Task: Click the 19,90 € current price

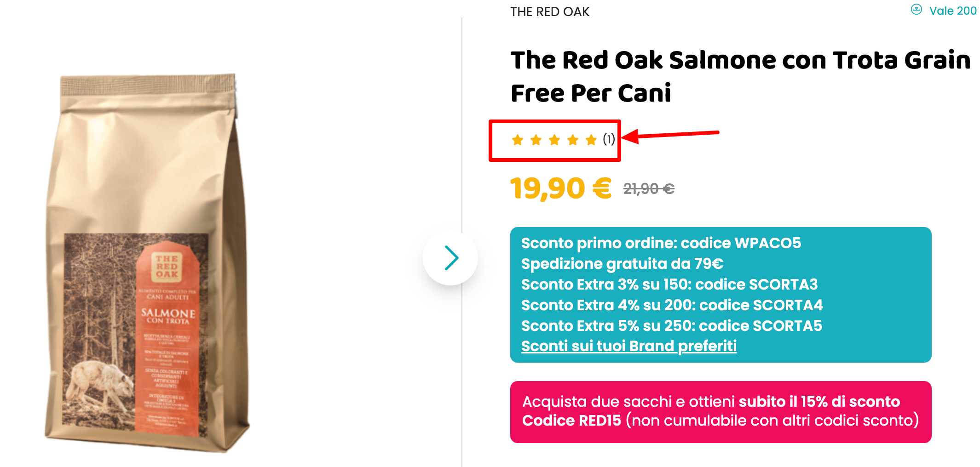Action: pos(561,188)
